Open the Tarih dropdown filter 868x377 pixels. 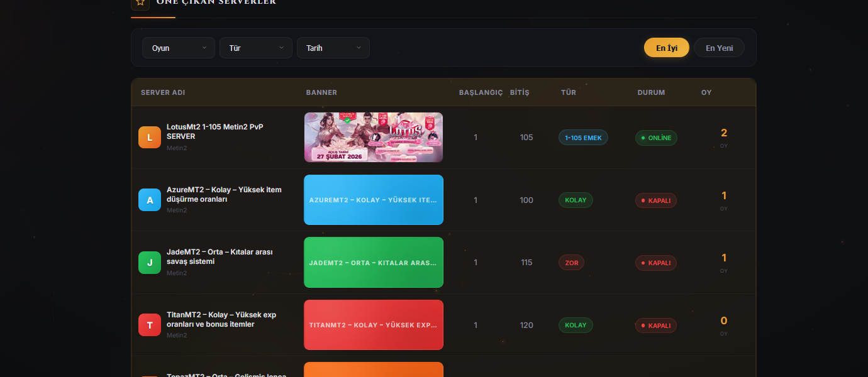click(x=333, y=48)
